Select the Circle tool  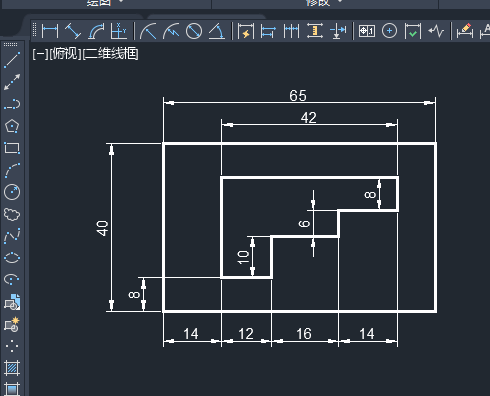(12, 192)
